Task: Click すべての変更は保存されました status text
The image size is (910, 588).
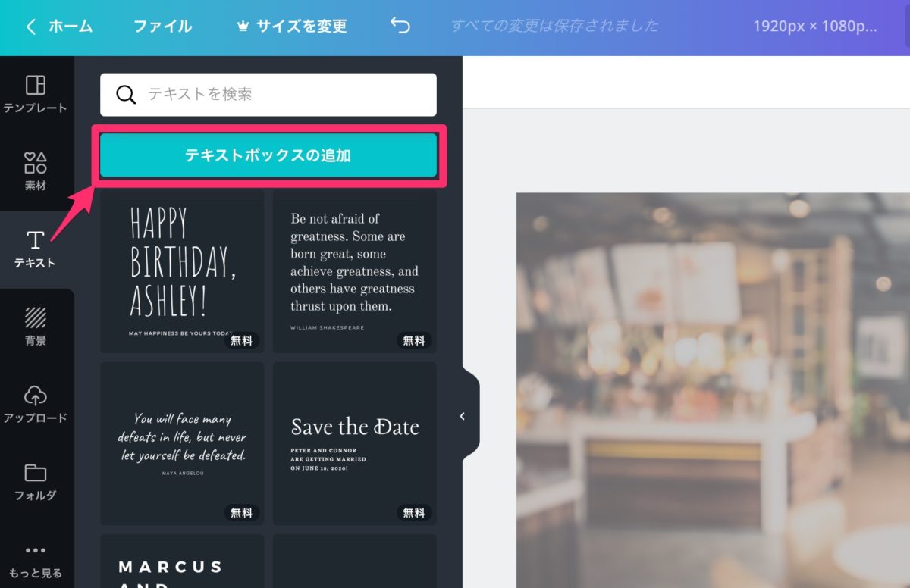Action: point(555,26)
